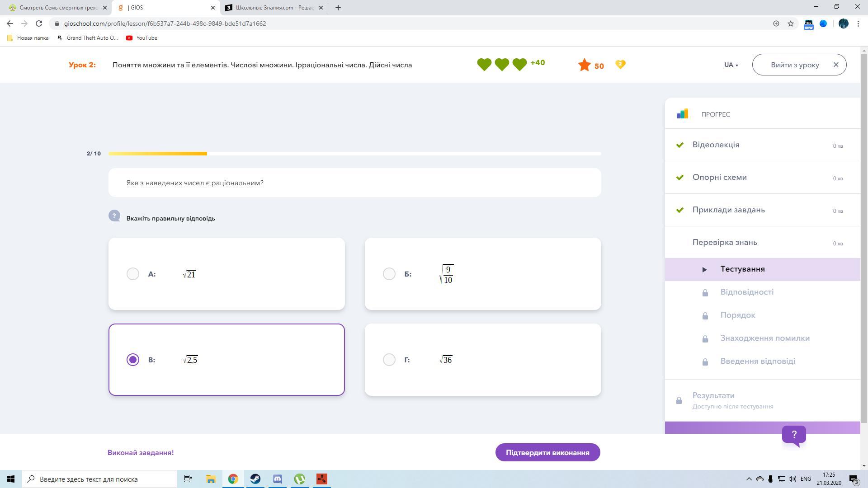Open Steam from the Windows taskbar
The height and width of the screenshot is (488, 868).
(x=255, y=479)
